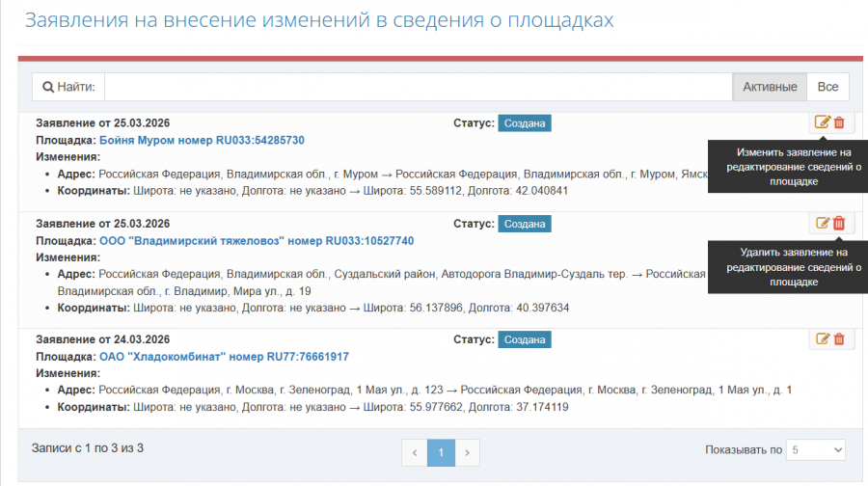Click Создана status badge of Хладокомбинат application

[x=524, y=339]
